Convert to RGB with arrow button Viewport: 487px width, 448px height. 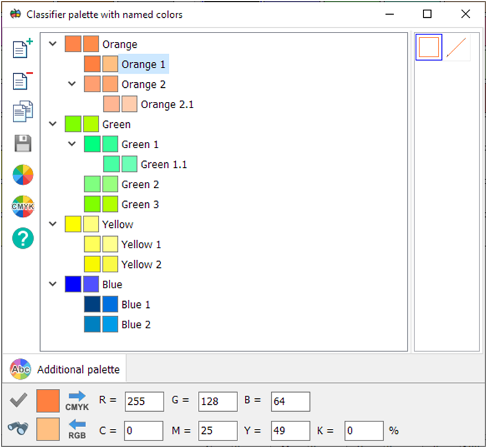[77, 428]
